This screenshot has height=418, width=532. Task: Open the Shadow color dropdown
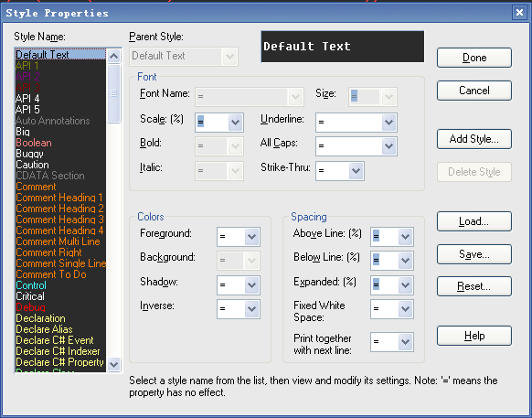251,284
